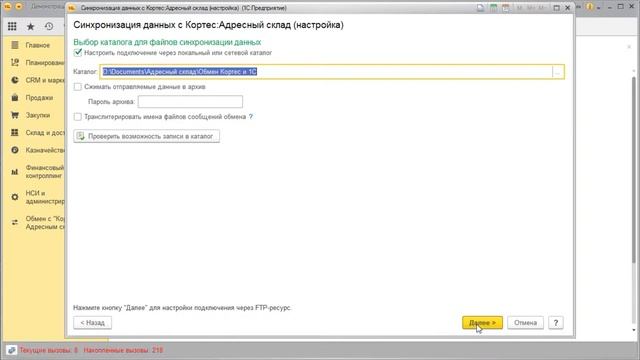Click the Пароль архива input field
Screen dimensions: 640x360
pyautogui.click(x=190, y=102)
